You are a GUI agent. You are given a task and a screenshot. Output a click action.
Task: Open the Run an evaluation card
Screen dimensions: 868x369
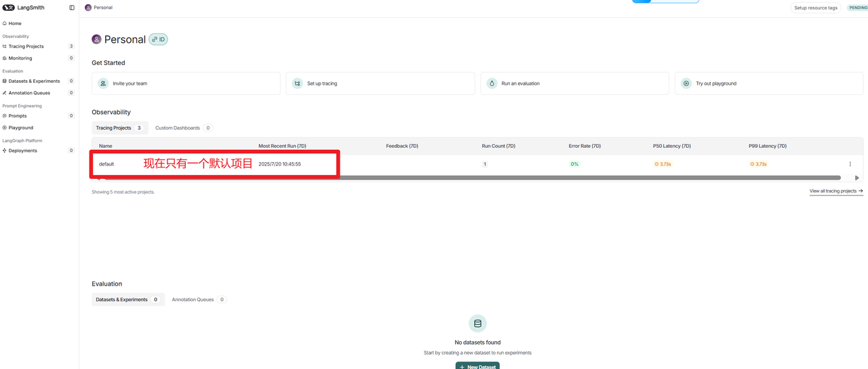coord(574,83)
